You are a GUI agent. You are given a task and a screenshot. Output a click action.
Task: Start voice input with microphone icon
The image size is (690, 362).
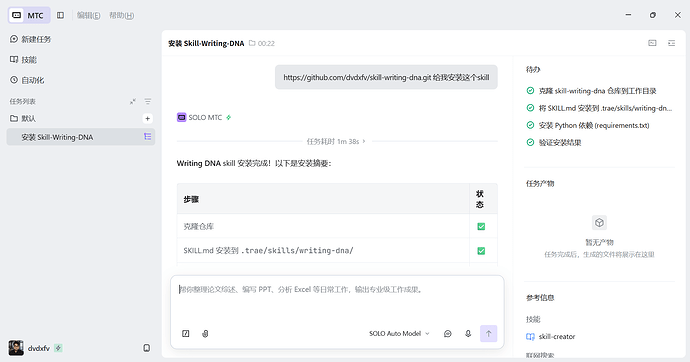(468, 333)
